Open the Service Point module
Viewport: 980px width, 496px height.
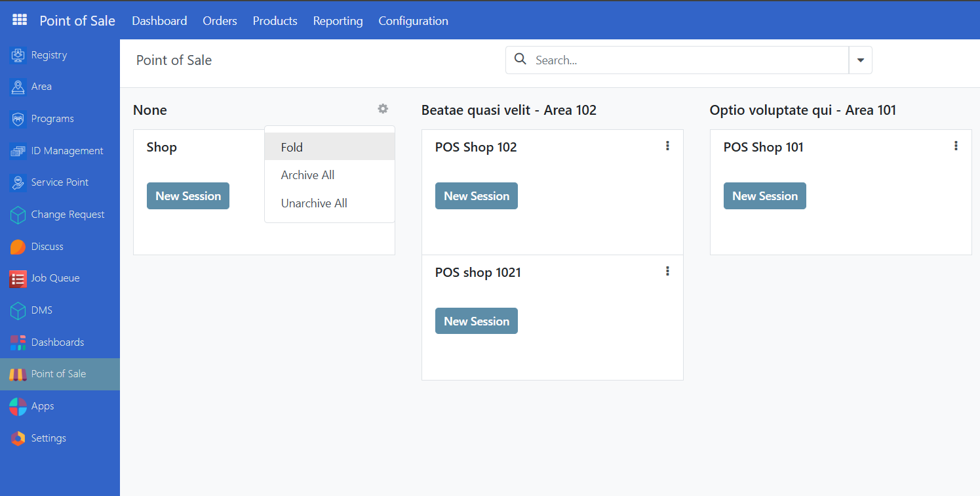pos(18,182)
